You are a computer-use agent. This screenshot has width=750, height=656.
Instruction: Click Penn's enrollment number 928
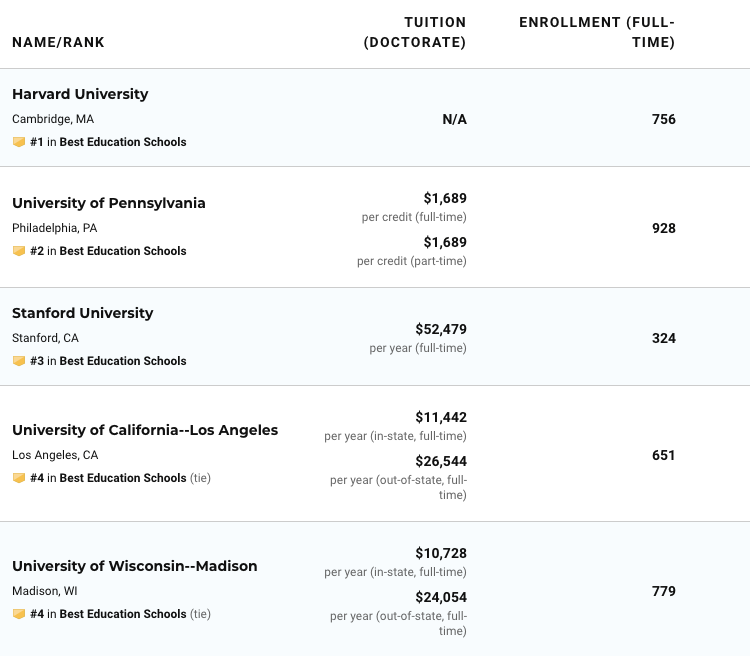click(664, 228)
